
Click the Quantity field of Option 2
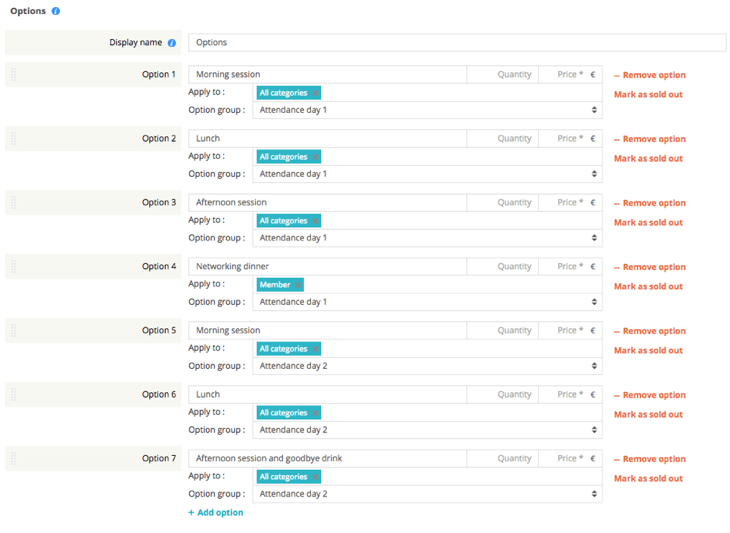pos(503,139)
